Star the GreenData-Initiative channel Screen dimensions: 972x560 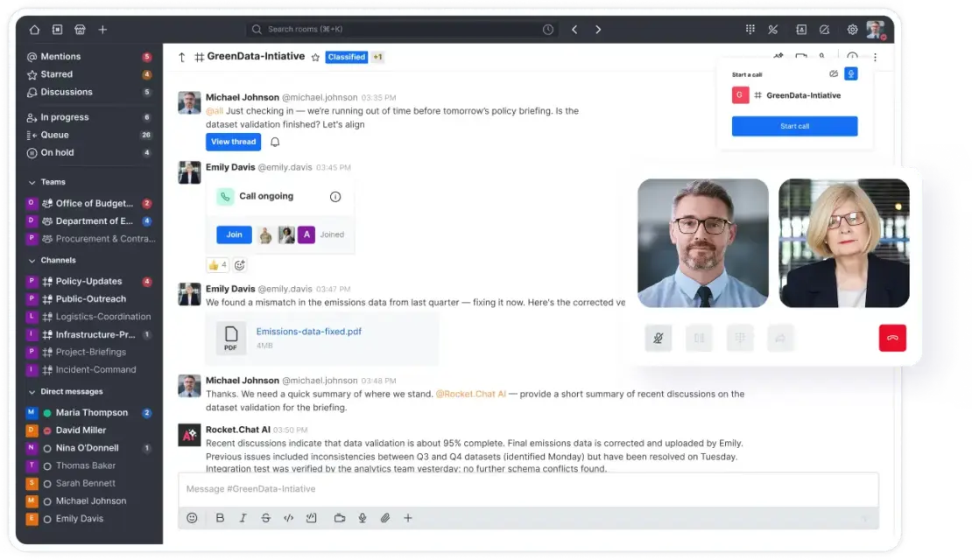tap(313, 55)
